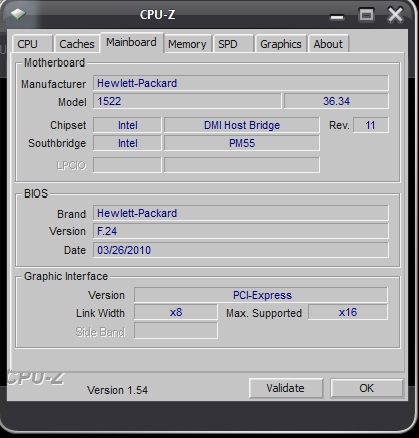Click the Manufacturer label
This screenshot has height=438, width=419.
click(x=54, y=84)
